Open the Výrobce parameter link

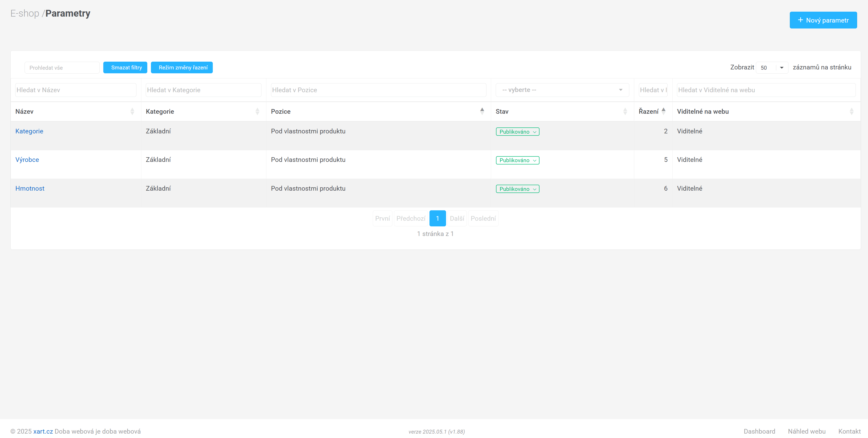tap(27, 160)
